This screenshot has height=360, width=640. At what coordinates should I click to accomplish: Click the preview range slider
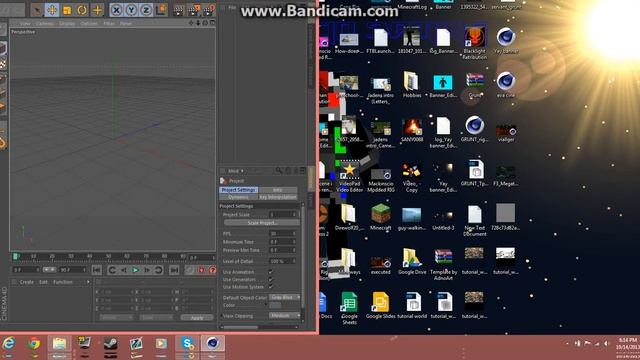pyautogui.click(x=49, y=270)
